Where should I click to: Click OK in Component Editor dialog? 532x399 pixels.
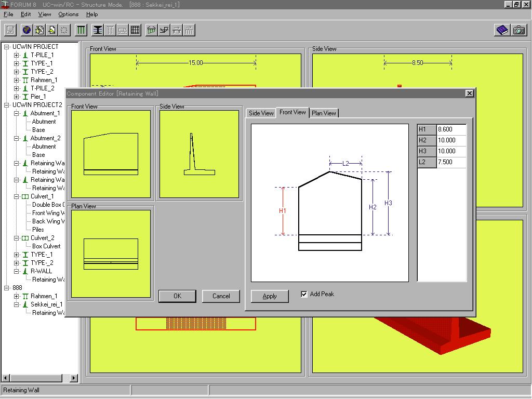click(x=177, y=296)
